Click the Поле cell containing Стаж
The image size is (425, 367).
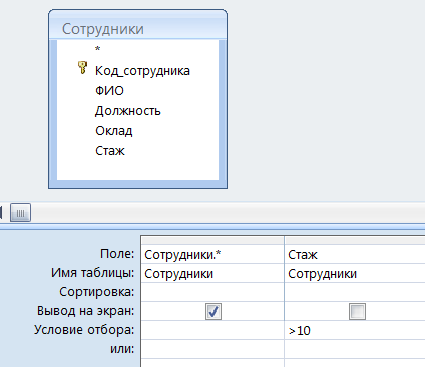coord(355,255)
